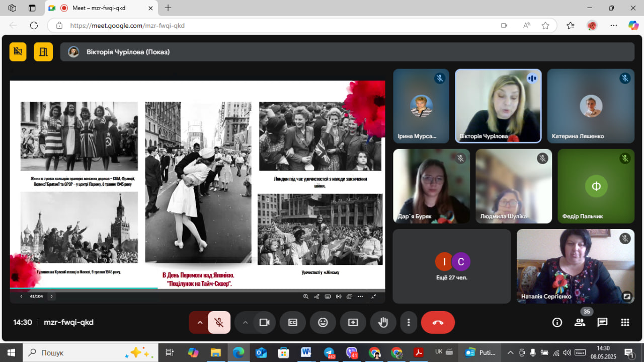Switch the UK keyboard language indicator
Viewport: 644px width, 362px height.
[x=439, y=352]
